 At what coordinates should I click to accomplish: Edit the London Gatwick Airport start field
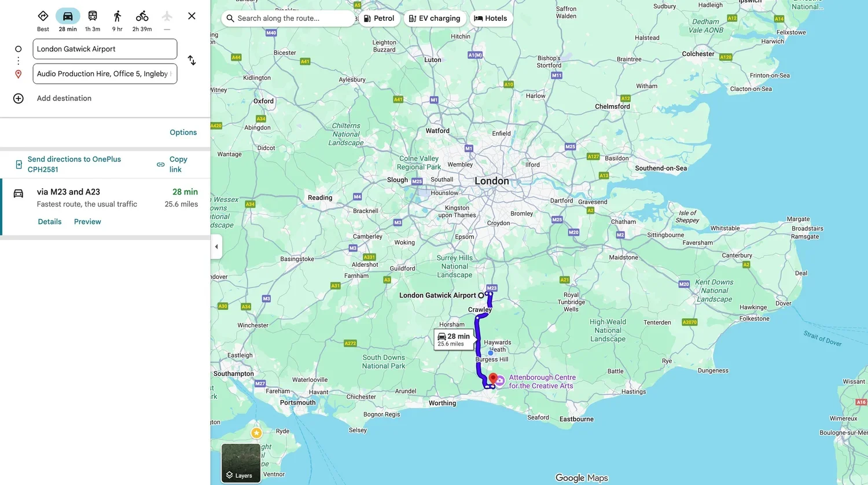pos(105,49)
